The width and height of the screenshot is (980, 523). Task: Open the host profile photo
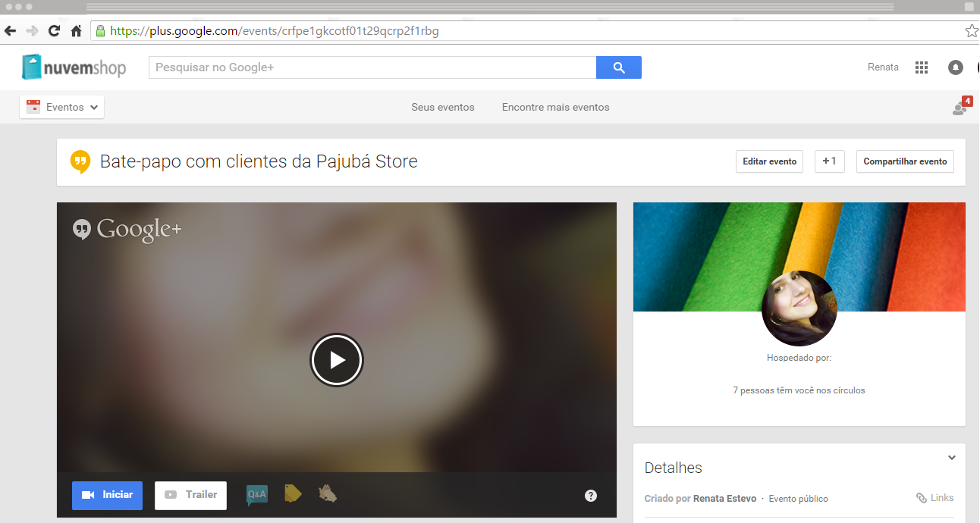[x=799, y=308]
